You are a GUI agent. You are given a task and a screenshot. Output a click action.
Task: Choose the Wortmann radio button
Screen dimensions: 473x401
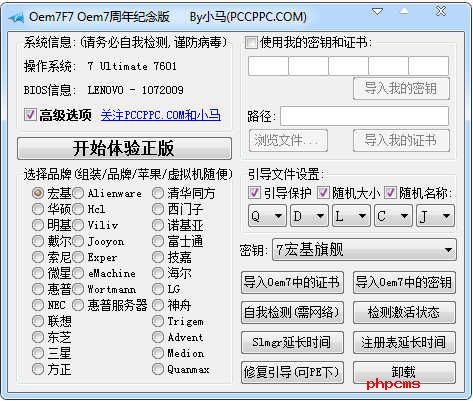78,289
